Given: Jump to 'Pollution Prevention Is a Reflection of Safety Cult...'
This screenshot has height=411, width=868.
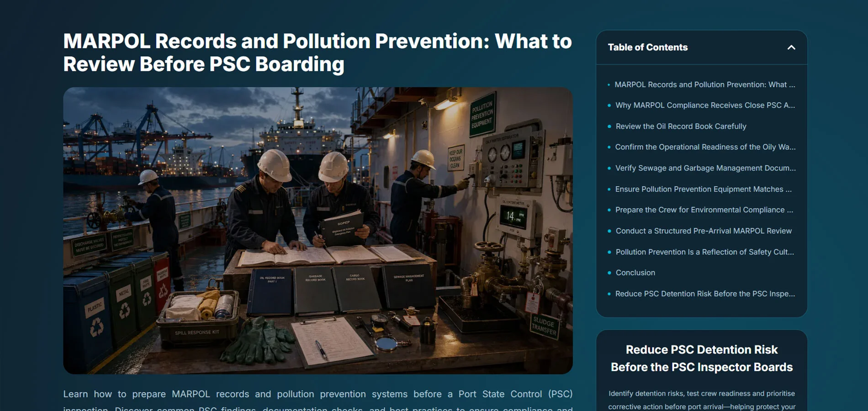Looking at the screenshot, I should pyautogui.click(x=705, y=252).
